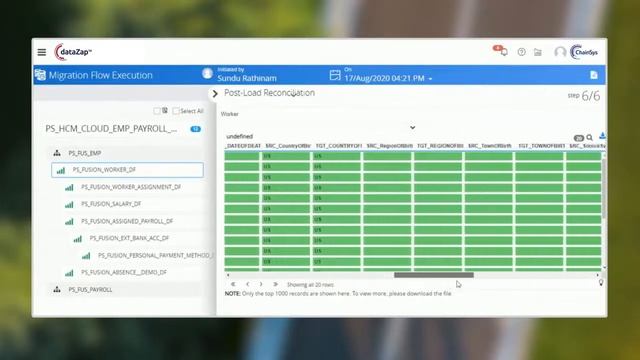Select PS_FUS_PAYROLL tree node
This screenshot has height=360, width=640.
coord(90,289)
